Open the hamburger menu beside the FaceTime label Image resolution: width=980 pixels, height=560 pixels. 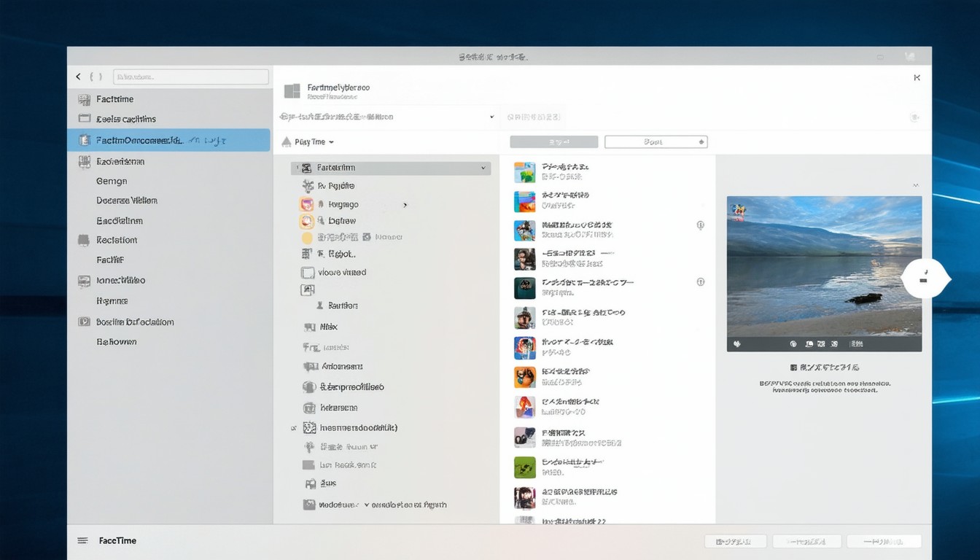83,540
